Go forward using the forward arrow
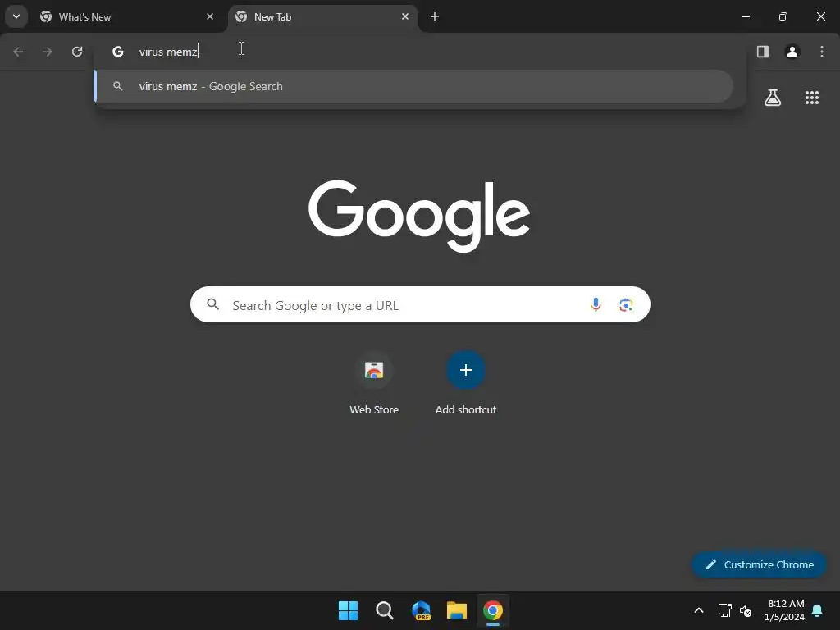Screen dimensions: 840x630 [48, 52]
